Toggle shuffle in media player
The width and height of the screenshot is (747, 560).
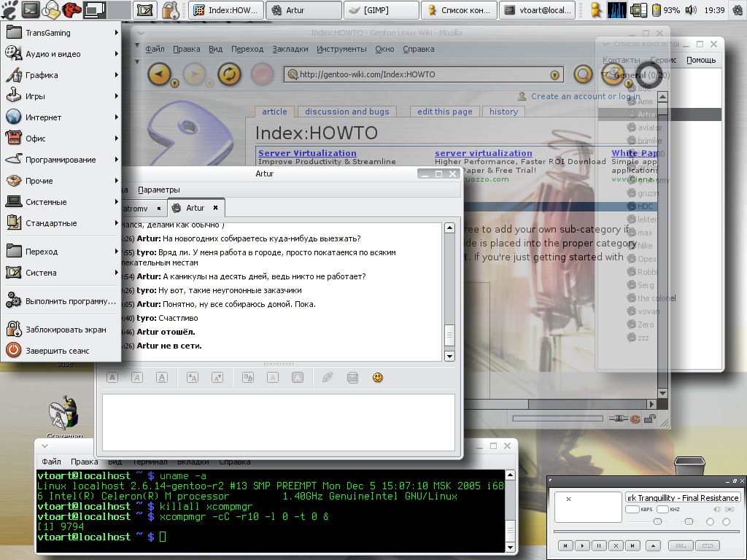point(681,545)
